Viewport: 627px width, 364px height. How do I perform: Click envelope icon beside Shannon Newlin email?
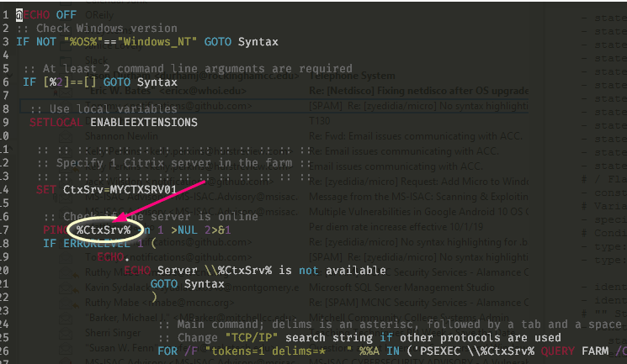click(x=66, y=137)
